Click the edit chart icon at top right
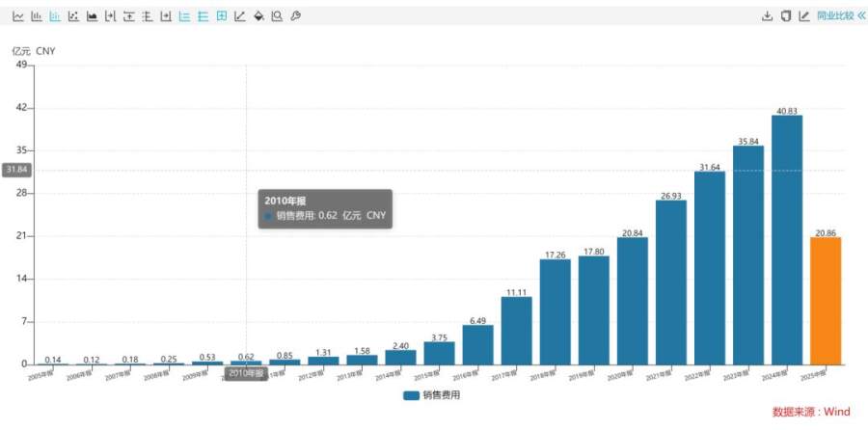Image resolution: width=868 pixels, height=430 pixels. pos(803,16)
